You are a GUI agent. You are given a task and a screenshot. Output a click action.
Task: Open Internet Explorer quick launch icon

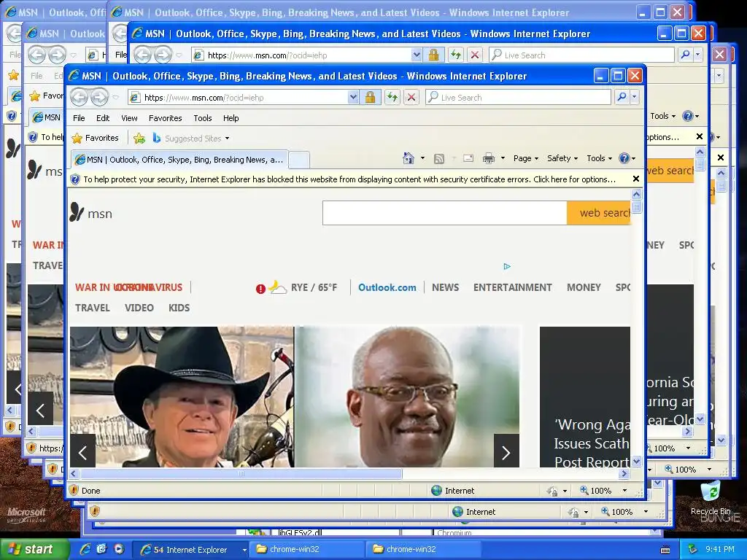[85, 549]
